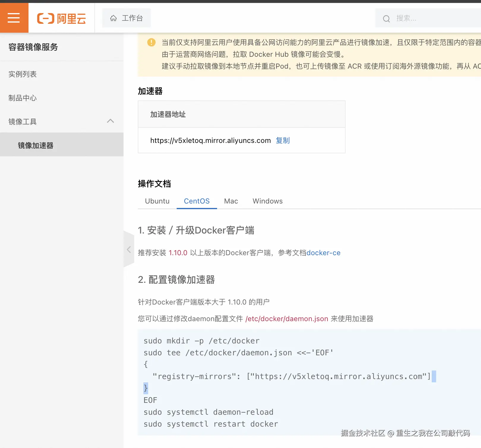This screenshot has width=481, height=448.
Task: Click the 容器镜像服务 heading
Action: (x=33, y=47)
